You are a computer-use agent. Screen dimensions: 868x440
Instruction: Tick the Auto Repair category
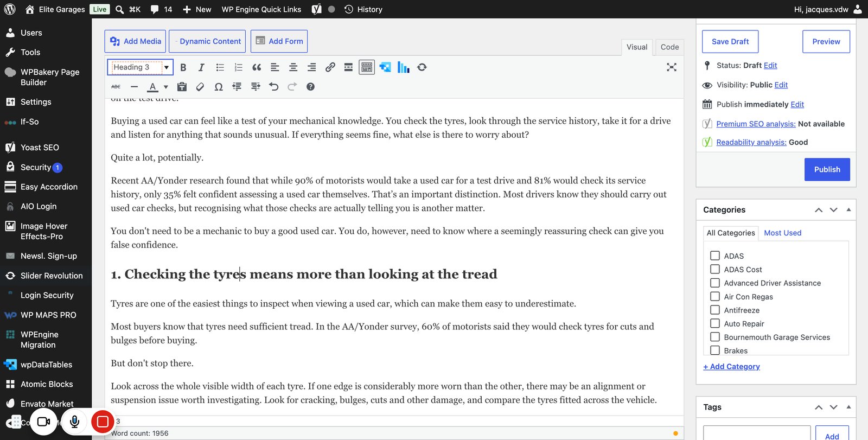[x=715, y=323]
